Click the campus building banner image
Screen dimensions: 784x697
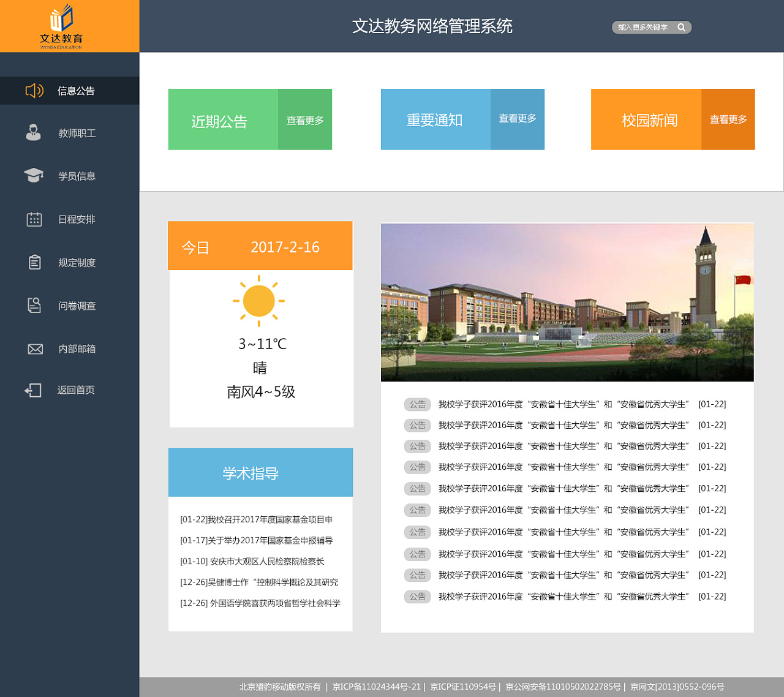567,303
